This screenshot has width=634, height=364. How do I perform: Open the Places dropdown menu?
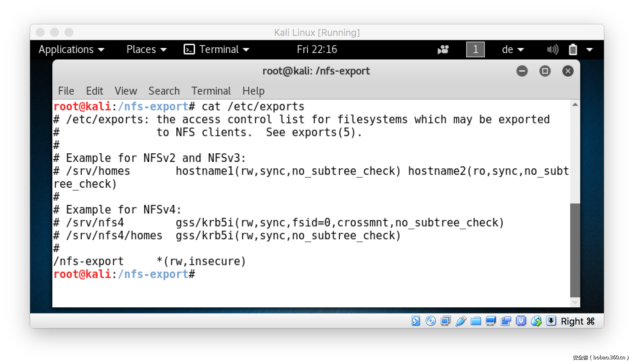tap(147, 49)
